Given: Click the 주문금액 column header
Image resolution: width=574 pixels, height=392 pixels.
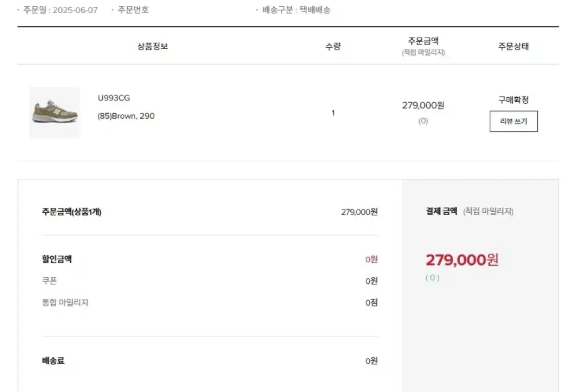Looking at the screenshot, I should pyautogui.click(x=423, y=42).
